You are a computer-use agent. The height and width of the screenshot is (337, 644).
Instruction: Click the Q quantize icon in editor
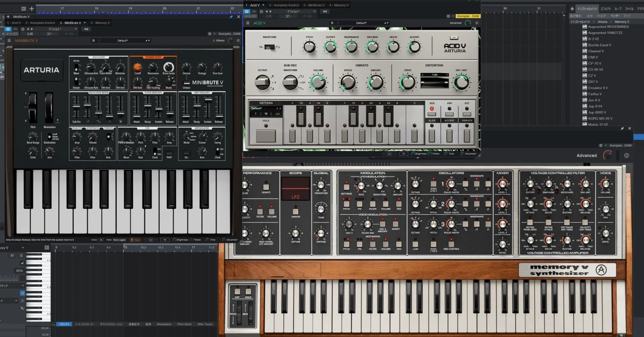click(x=22, y=293)
